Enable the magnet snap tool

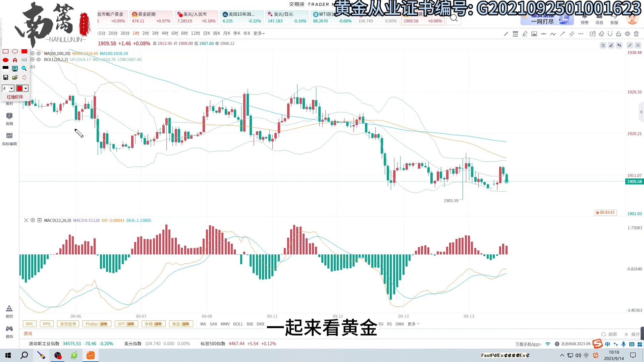[x=610, y=34]
